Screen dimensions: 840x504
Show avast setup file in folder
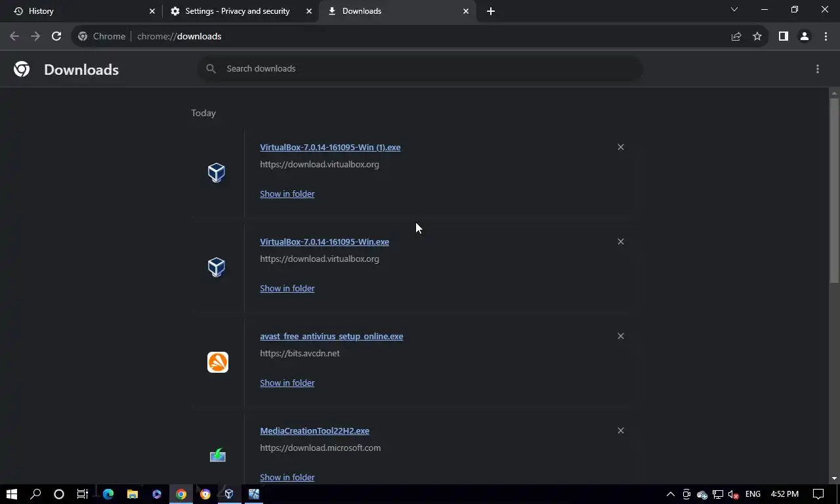[287, 383]
